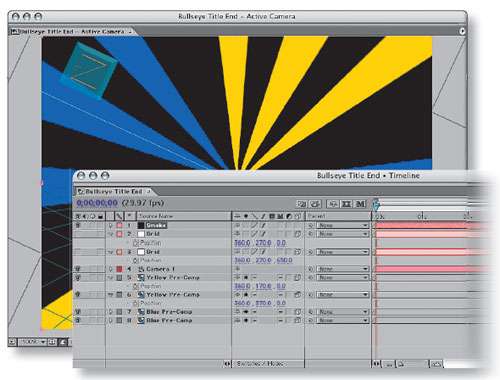Click the Position stopwatch under layer 2 Grid
Viewport: 500px width, 380px height.
click(136, 243)
